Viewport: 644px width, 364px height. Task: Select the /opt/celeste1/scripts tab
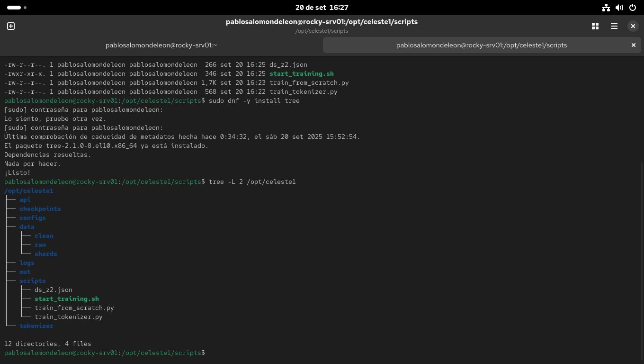coord(481,45)
